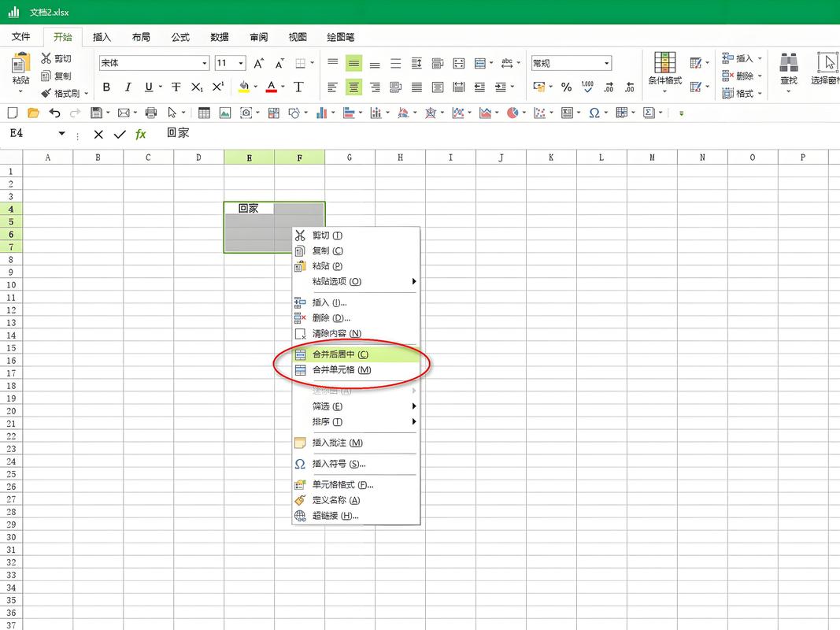The height and width of the screenshot is (630, 840).
Task: Insert a pie chart from toolbar
Action: (512, 113)
